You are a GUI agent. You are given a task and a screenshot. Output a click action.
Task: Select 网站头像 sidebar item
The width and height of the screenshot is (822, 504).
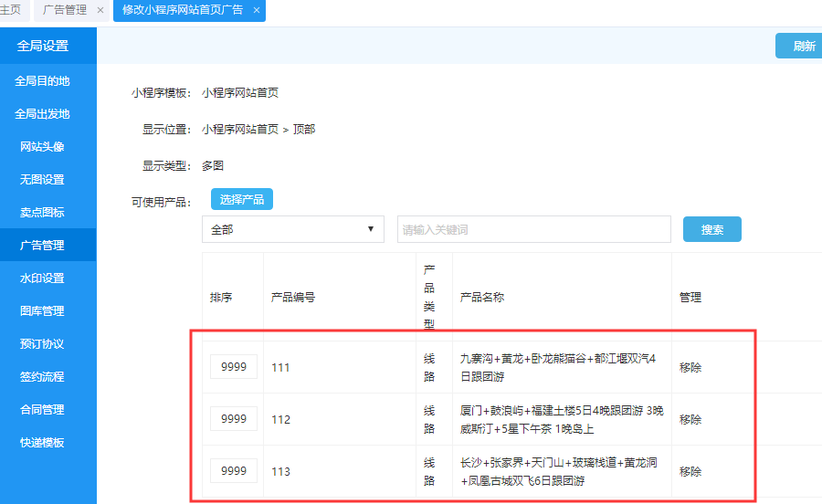(x=42, y=147)
